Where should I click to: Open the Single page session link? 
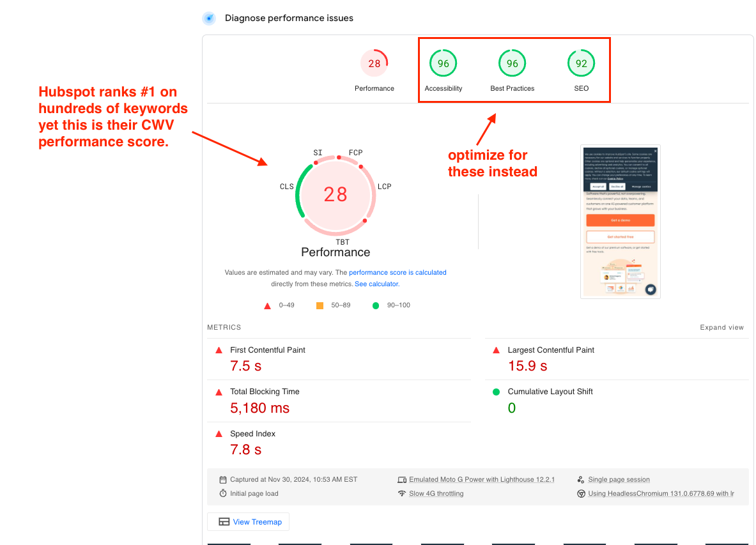(619, 479)
